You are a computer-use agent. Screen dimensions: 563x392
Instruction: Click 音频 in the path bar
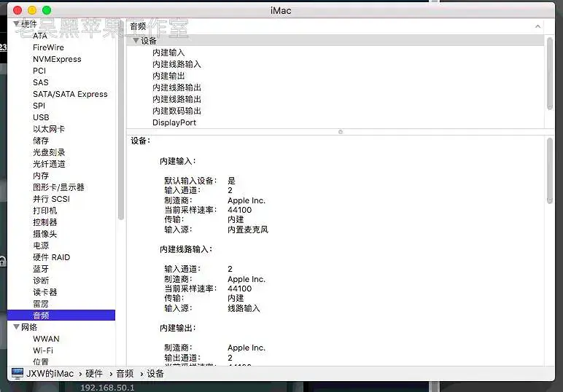tap(125, 374)
